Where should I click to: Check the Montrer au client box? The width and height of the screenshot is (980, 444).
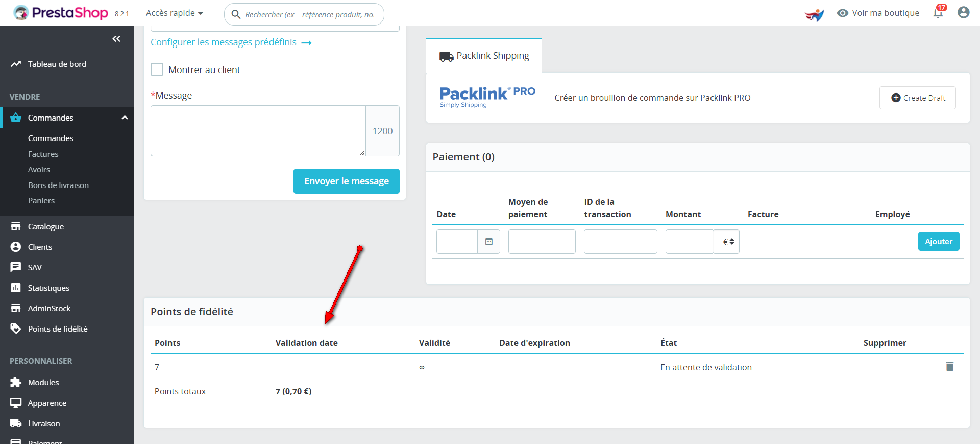pos(157,69)
